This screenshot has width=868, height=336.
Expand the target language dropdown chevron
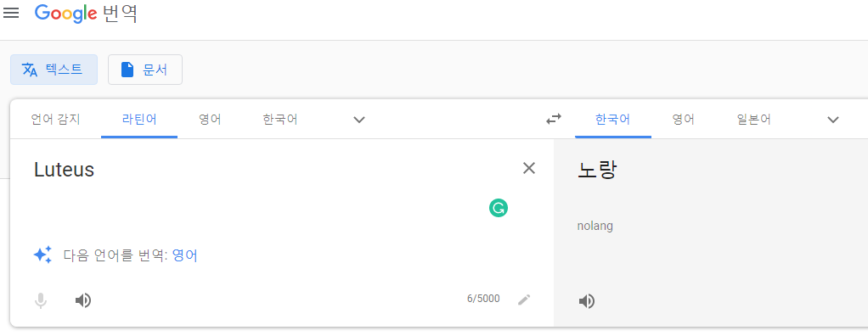click(x=833, y=120)
